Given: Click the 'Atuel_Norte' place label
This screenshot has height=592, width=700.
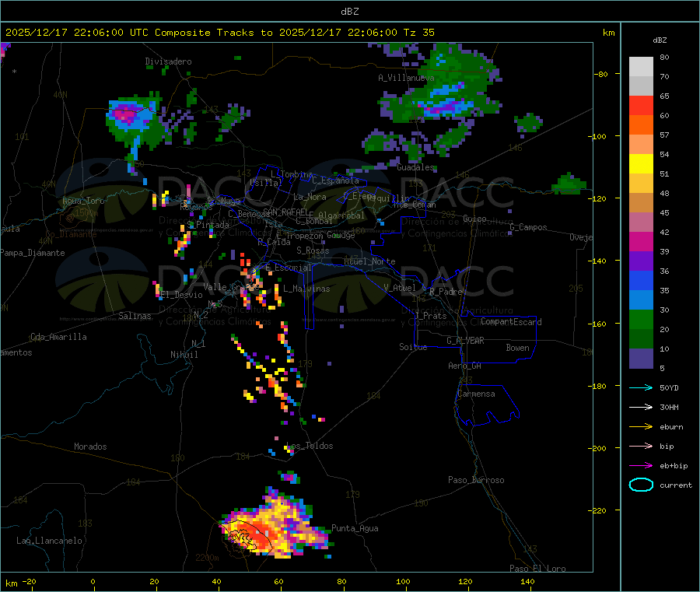Looking at the screenshot, I should click(369, 261).
